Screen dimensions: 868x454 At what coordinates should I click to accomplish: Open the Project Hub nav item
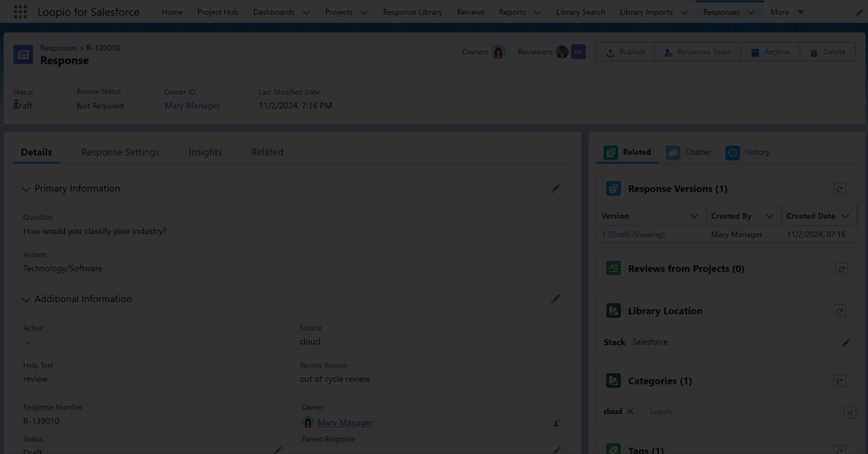[x=218, y=12]
